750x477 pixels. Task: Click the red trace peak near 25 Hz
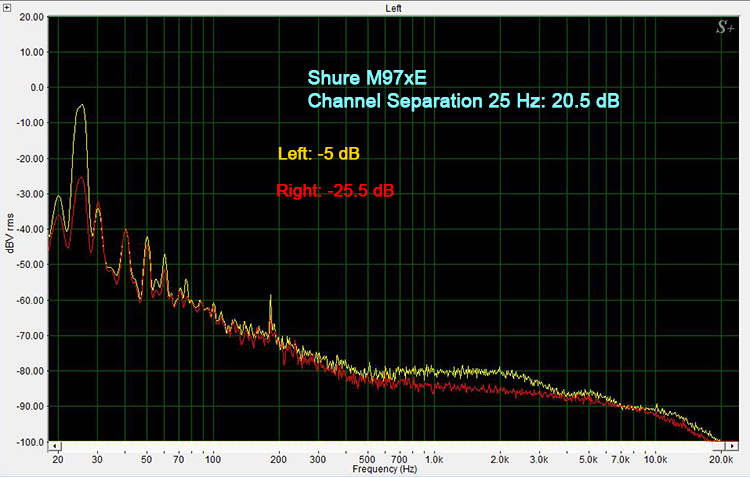(x=81, y=179)
